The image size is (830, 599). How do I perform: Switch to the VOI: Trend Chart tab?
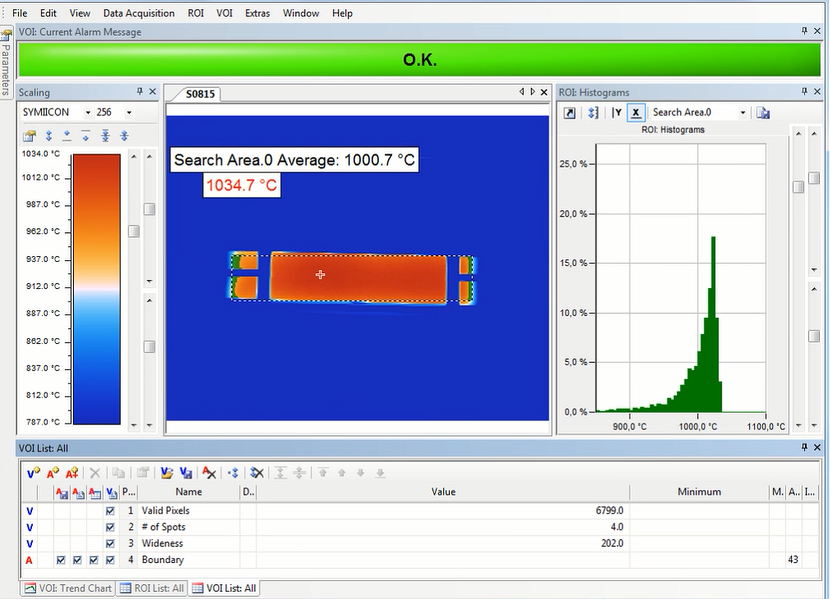(x=68, y=588)
